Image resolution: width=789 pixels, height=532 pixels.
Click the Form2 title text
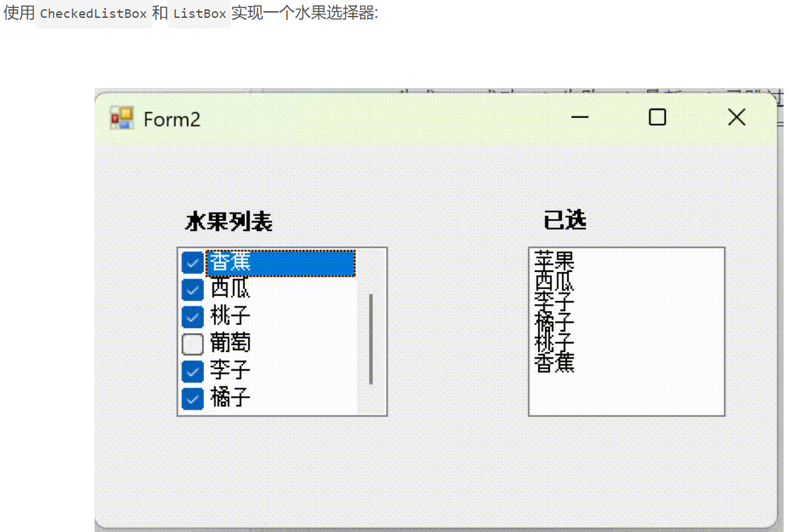[171, 120]
